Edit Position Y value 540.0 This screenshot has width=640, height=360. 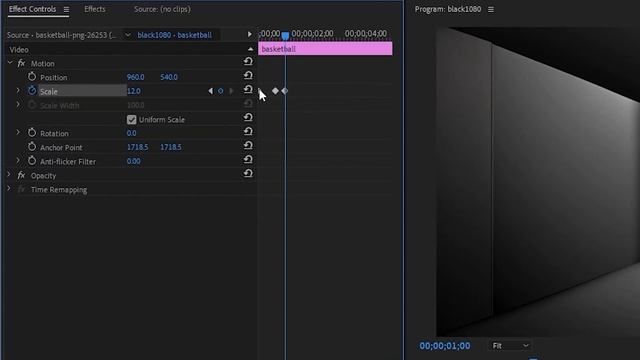(169, 77)
